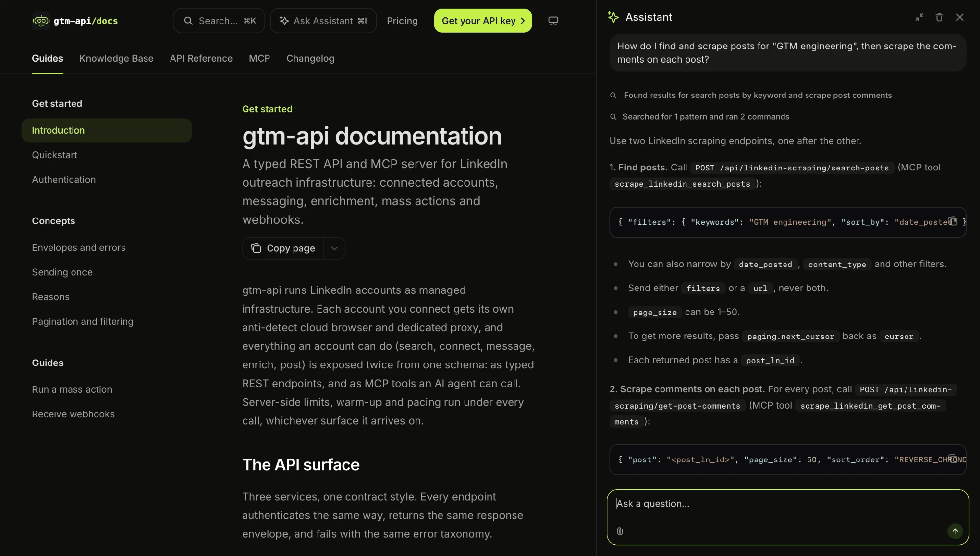Click the content_type inline code
Viewport: 980px width, 556px height.
pyautogui.click(x=837, y=265)
